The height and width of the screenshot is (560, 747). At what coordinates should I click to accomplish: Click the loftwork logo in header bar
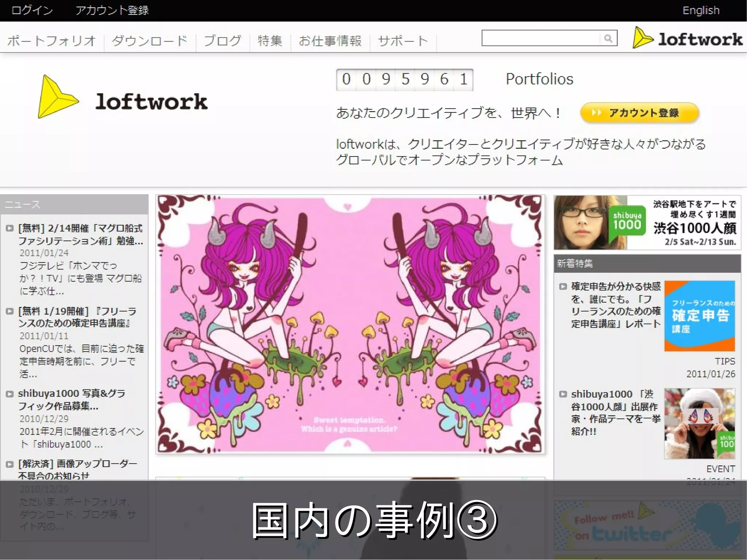coord(688,38)
